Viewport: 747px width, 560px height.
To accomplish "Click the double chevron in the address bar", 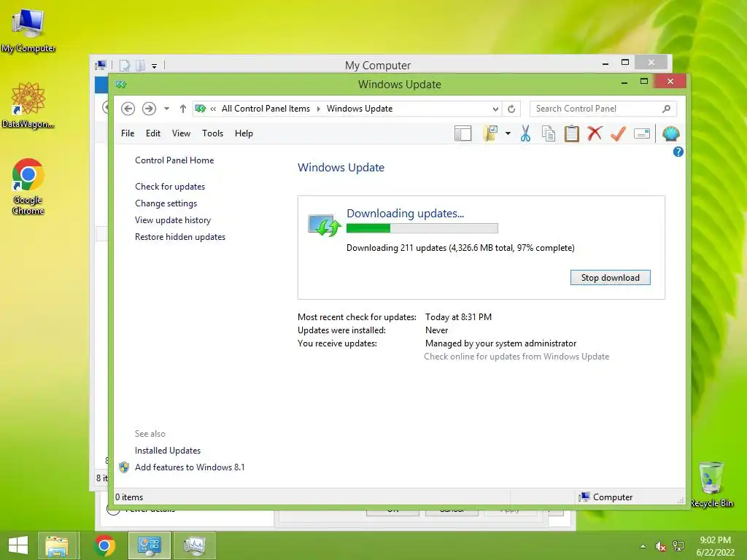I will [213, 109].
